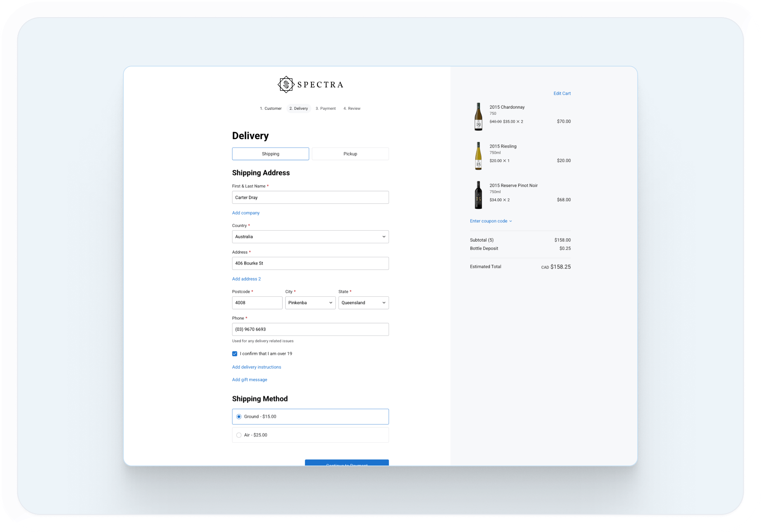
Task: Click the Postcode field
Action: 257,303
